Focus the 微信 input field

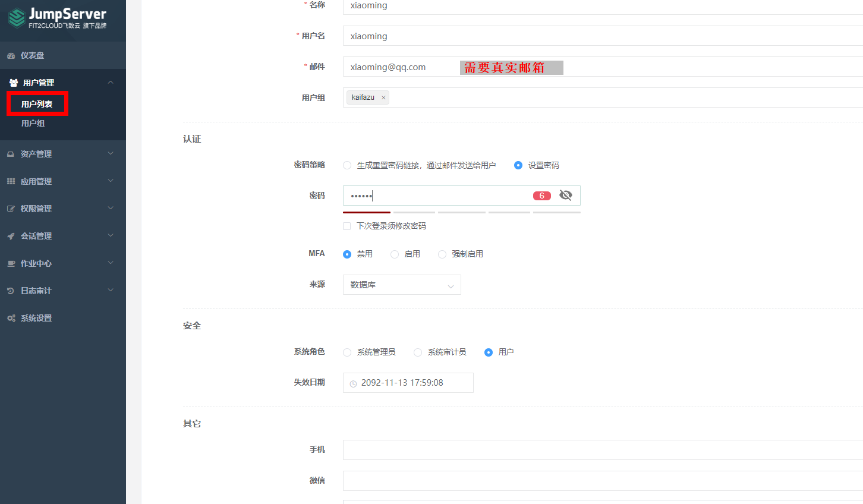coord(603,481)
